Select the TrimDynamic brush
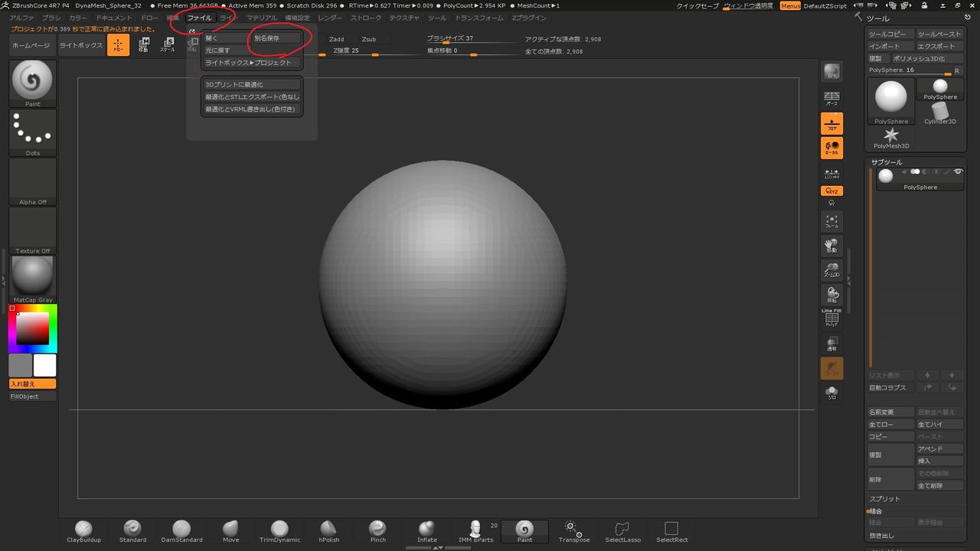The height and width of the screenshot is (551, 980). click(279, 532)
